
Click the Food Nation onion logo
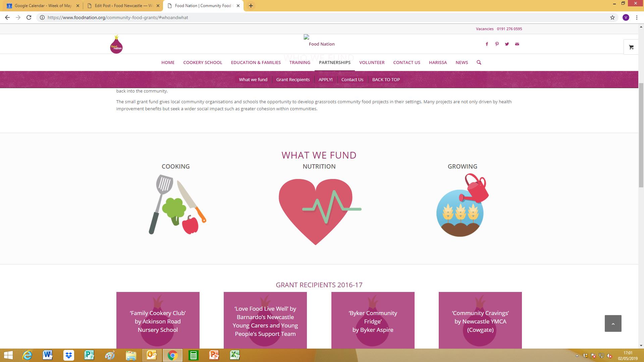(x=116, y=44)
